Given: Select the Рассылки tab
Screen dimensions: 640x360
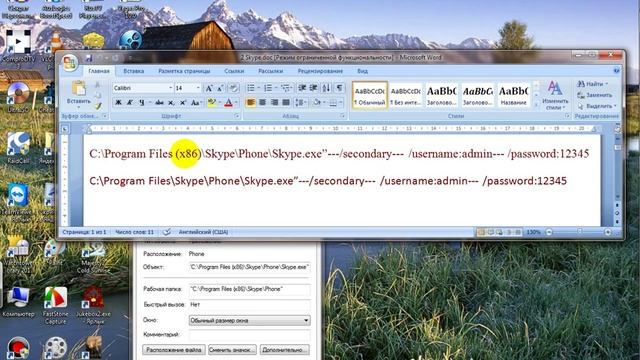Looking at the screenshot, I should pyautogui.click(x=271, y=71).
